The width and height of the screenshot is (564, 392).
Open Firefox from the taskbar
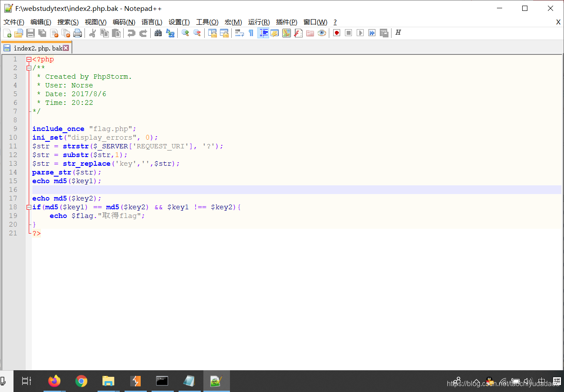coord(54,381)
